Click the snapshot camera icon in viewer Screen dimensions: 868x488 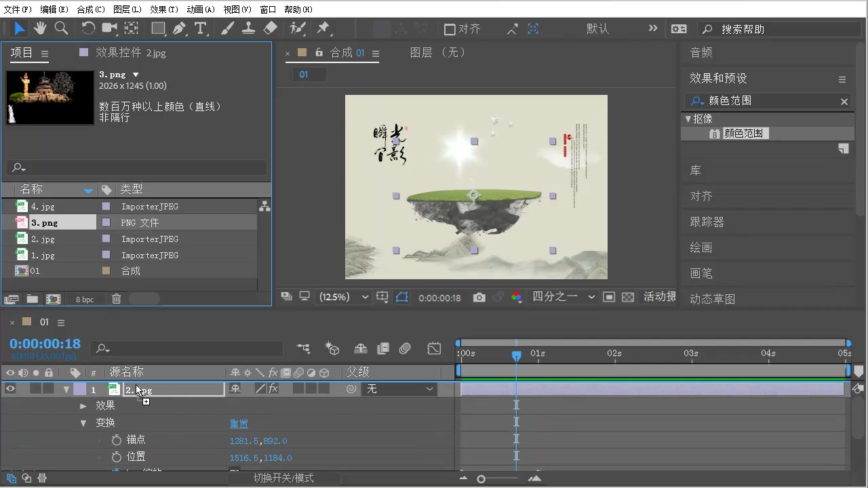point(479,297)
